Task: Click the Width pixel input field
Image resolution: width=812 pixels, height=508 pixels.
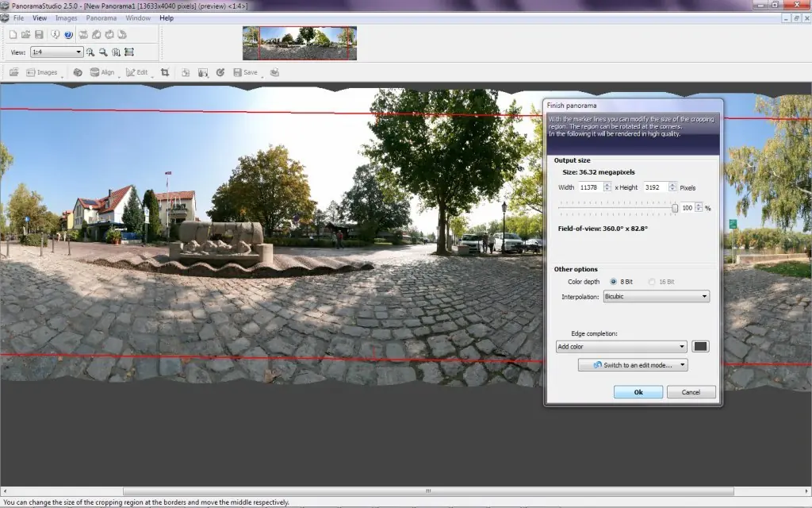Action: 590,187
